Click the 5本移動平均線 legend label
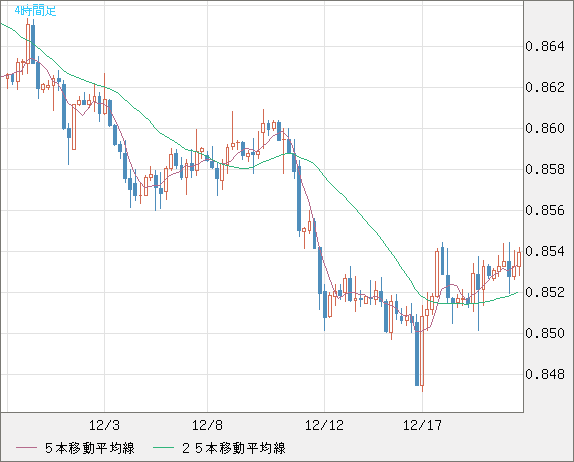This screenshot has height=462, width=574. (90, 448)
